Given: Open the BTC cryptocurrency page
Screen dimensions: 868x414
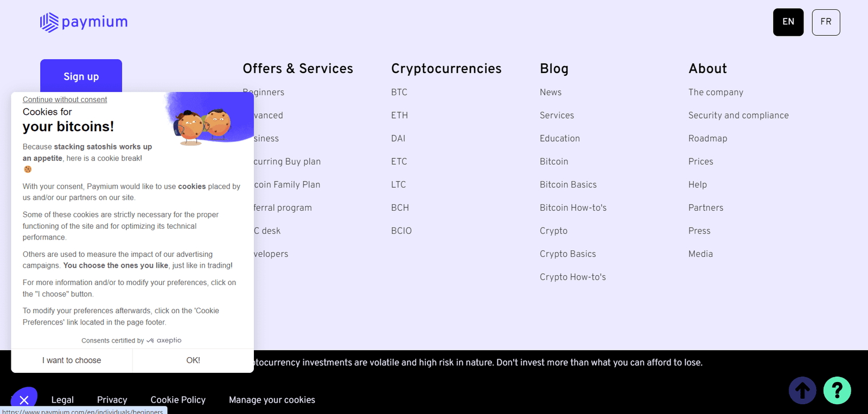Looking at the screenshot, I should pyautogui.click(x=399, y=92).
